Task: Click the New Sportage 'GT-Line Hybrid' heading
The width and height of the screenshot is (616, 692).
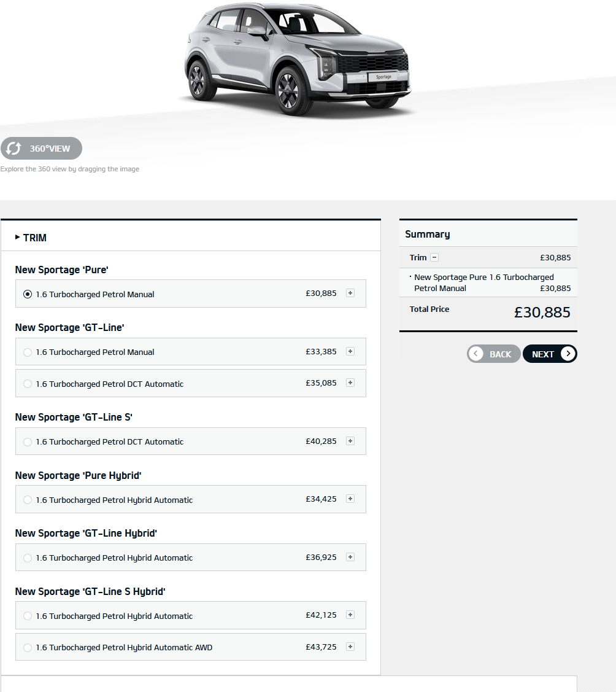Action: point(86,533)
